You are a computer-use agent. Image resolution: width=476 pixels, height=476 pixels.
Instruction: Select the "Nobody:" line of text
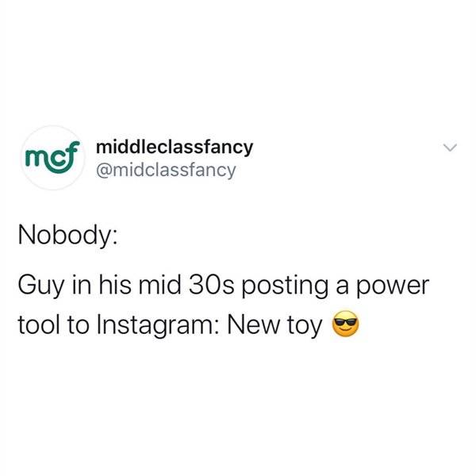(x=67, y=236)
